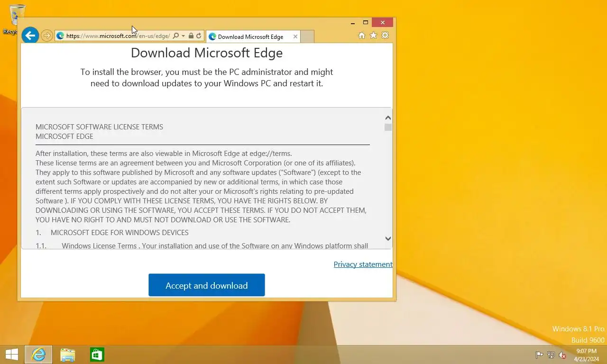Open the address bar autocomplete dropdown arrow
607x364 pixels.
[x=183, y=36]
